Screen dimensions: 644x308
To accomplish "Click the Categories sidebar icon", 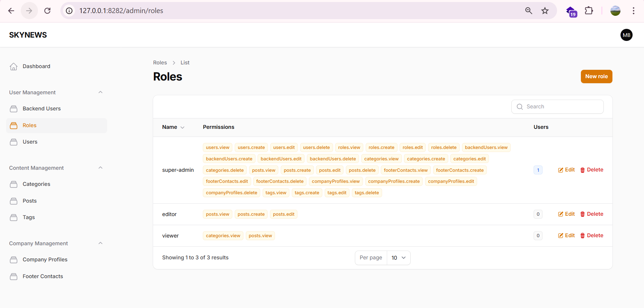I will point(13,184).
